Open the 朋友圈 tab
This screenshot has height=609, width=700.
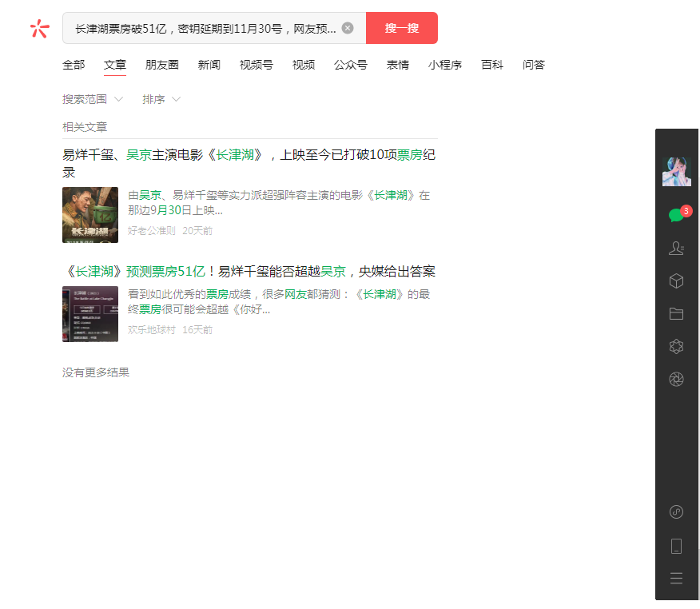click(161, 65)
